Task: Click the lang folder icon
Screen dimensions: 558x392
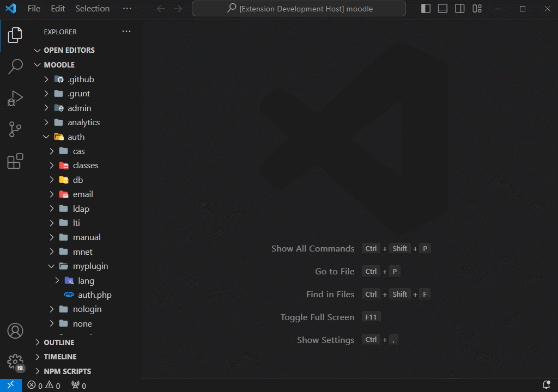Action: coord(69,280)
